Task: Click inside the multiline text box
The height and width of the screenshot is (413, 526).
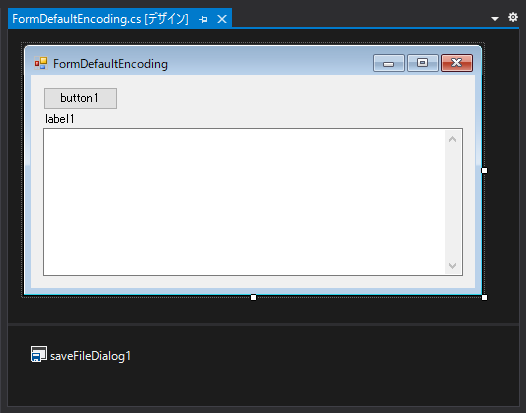Action: pyautogui.click(x=244, y=202)
